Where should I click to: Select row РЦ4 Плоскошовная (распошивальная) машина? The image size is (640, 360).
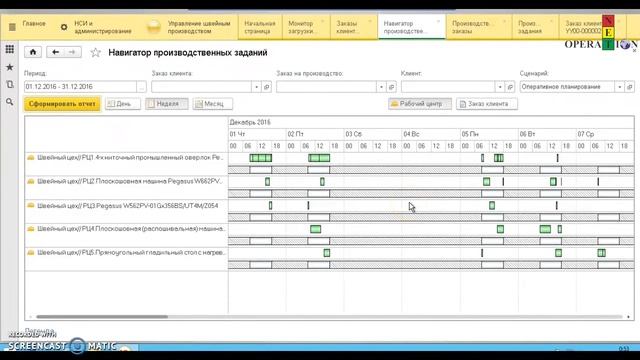point(126,229)
